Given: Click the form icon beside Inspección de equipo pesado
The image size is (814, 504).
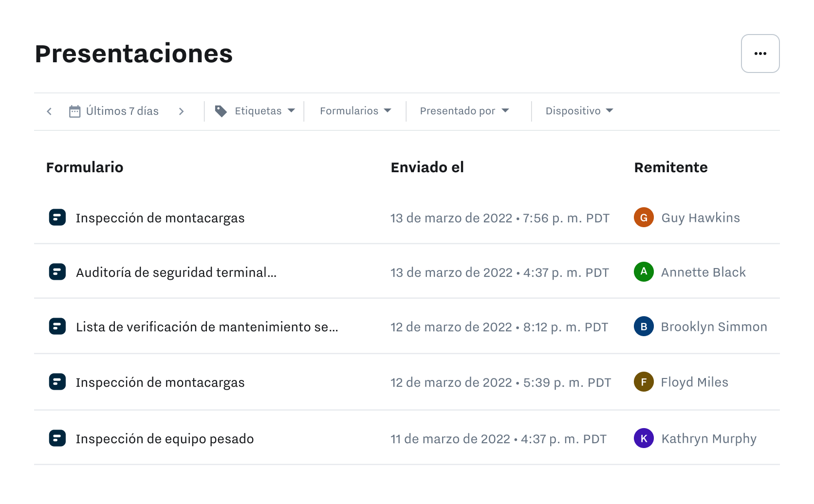Looking at the screenshot, I should 57,438.
